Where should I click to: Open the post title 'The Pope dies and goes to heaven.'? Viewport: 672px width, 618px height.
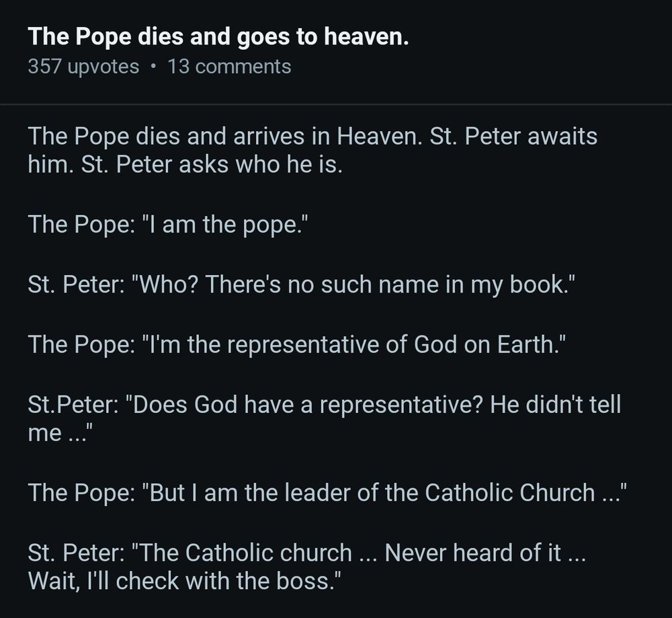(218, 37)
